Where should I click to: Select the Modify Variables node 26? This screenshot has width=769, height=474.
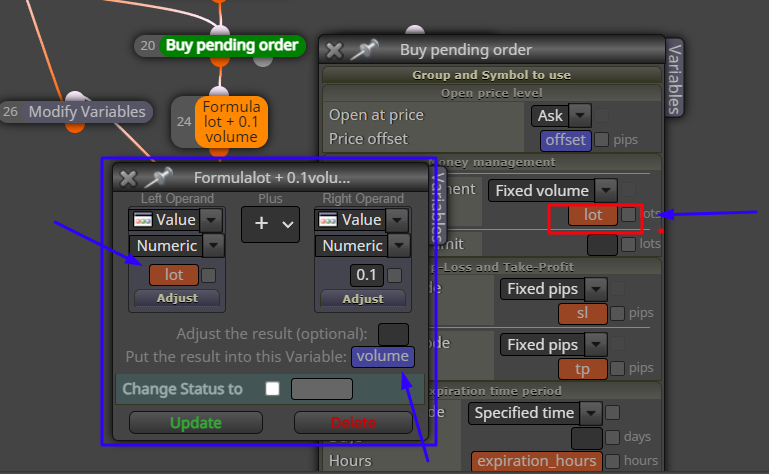(87, 112)
